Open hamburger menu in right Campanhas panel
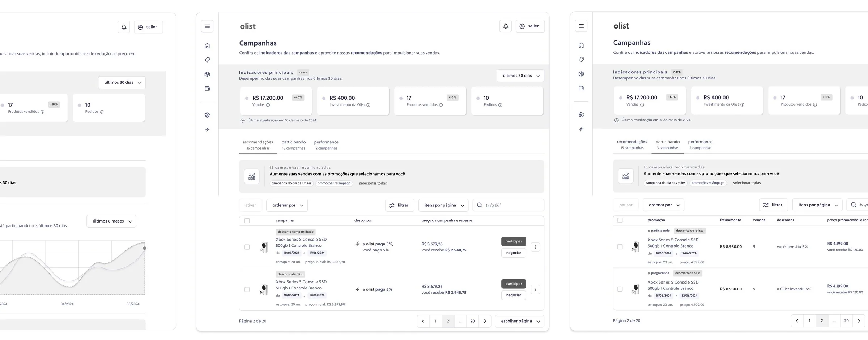Image resolution: width=868 pixels, height=340 pixels. [581, 26]
